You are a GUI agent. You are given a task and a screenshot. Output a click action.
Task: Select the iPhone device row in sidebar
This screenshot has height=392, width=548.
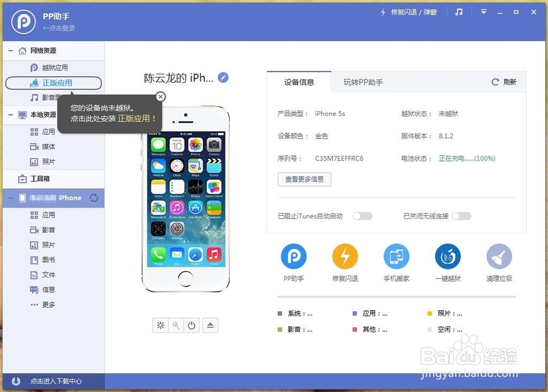(x=54, y=198)
